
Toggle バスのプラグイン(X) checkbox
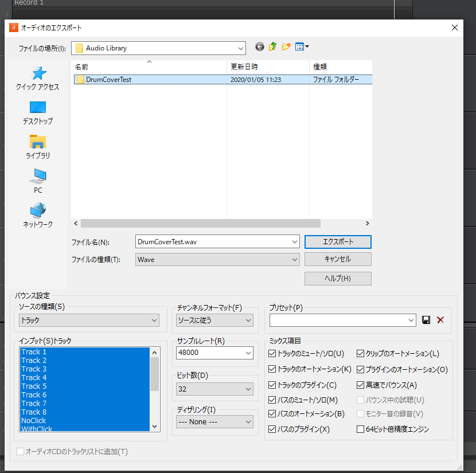[272, 429]
